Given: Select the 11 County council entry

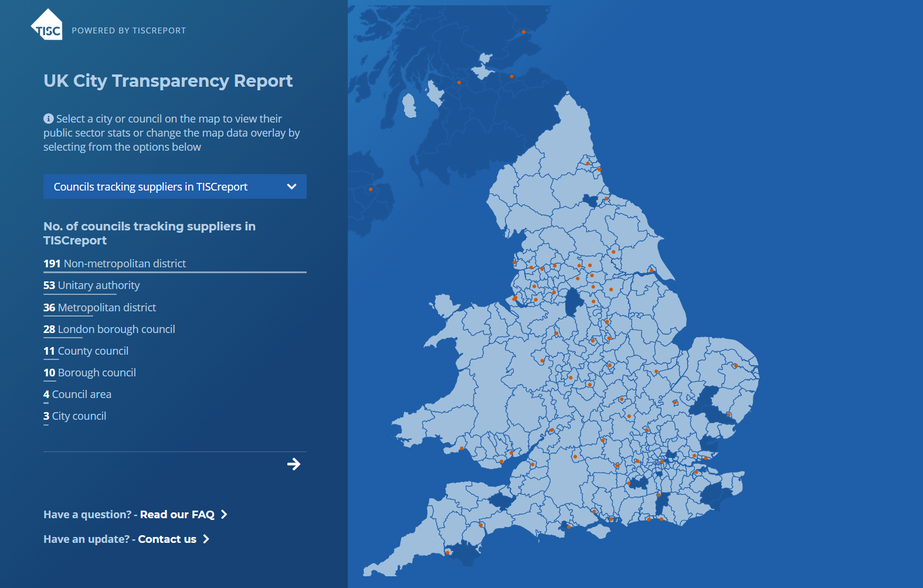Looking at the screenshot, I should [x=86, y=351].
